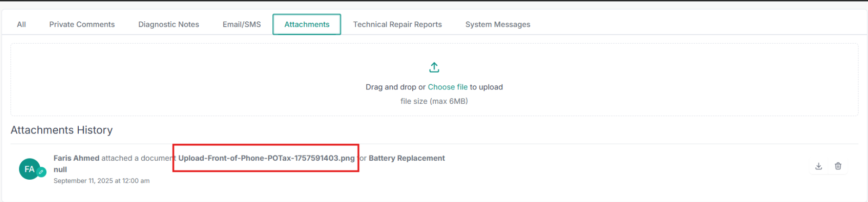Open the Upload-Front-of-Phone-POTax-1757591403.png attachment
The image size is (868, 202).
tap(266, 158)
